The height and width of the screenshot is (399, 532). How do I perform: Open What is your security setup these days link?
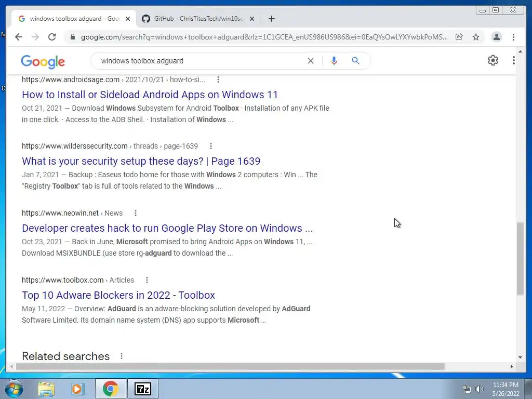(141, 161)
